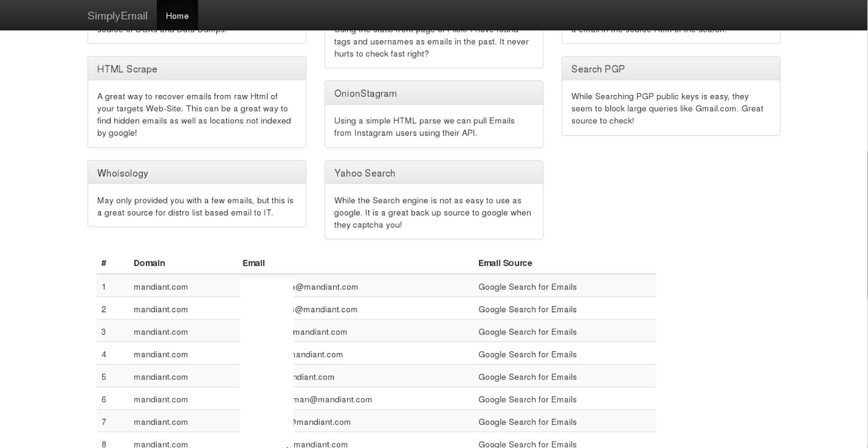
Task: Click the SimplyEmail brand link
Action: [x=117, y=16]
